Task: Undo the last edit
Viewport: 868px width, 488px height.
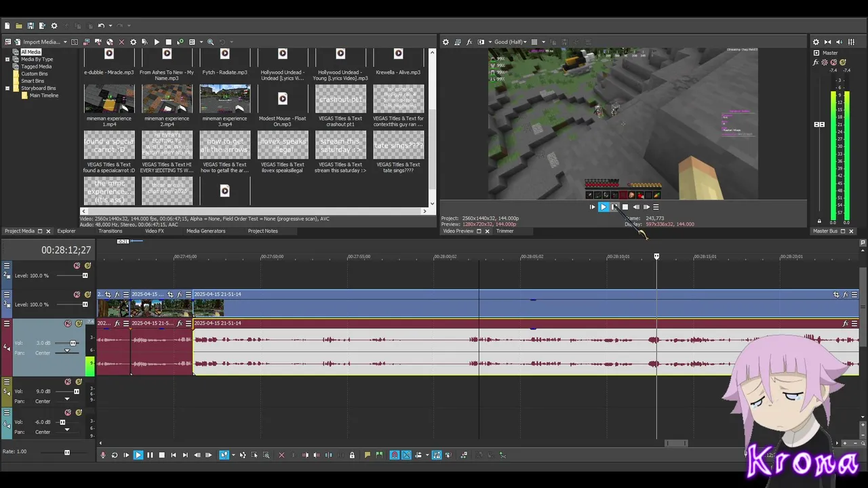Action: (x=101, y=26)
